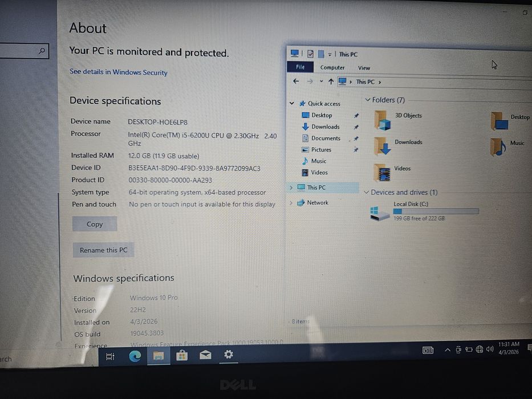Screen dimensions: 532x399
Task: Expand This PC node in navigation pane
Action: tap(291, 188)
